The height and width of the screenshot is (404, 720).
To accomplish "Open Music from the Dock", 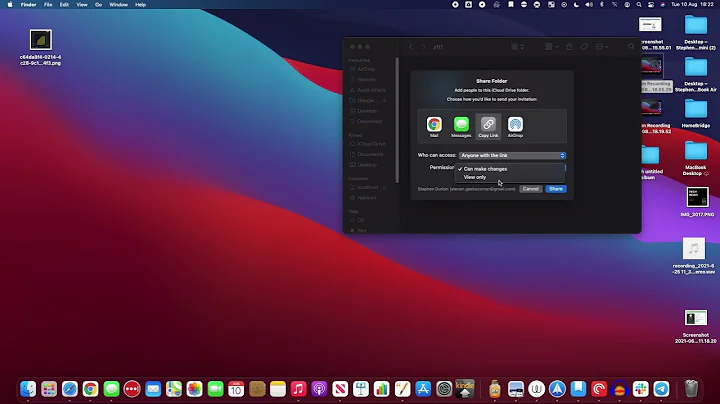I will [298, 389].
